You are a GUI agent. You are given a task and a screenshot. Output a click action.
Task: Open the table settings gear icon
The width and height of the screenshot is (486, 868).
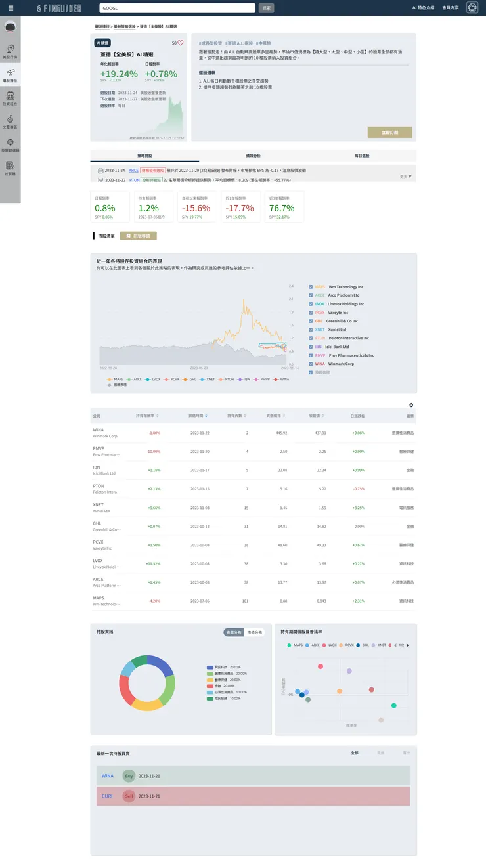pos(411,405)
